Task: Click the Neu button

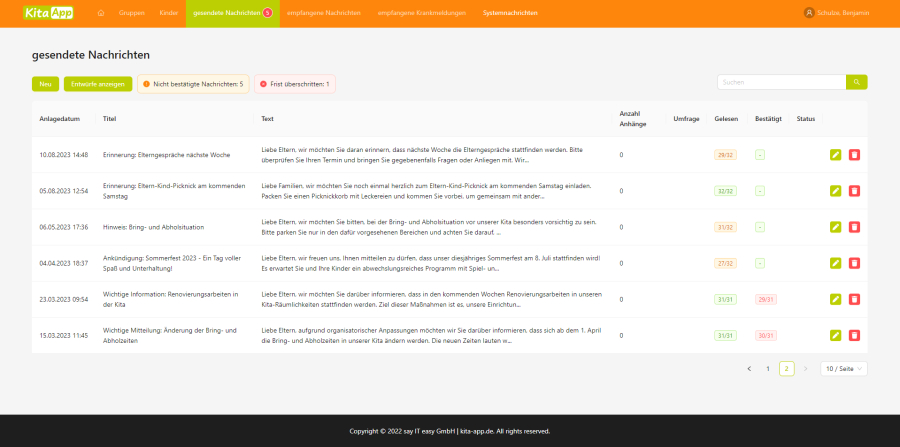Action: 45,84
